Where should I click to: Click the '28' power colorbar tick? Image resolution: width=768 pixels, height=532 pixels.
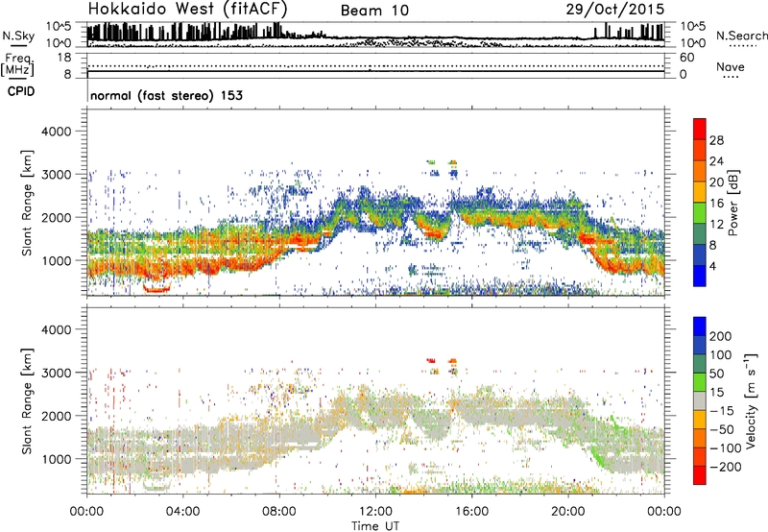(x=716, y=140)
